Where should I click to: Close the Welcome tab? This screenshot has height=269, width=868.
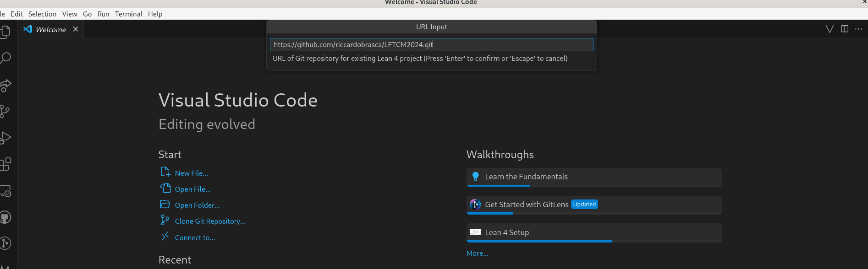[76, 29]
